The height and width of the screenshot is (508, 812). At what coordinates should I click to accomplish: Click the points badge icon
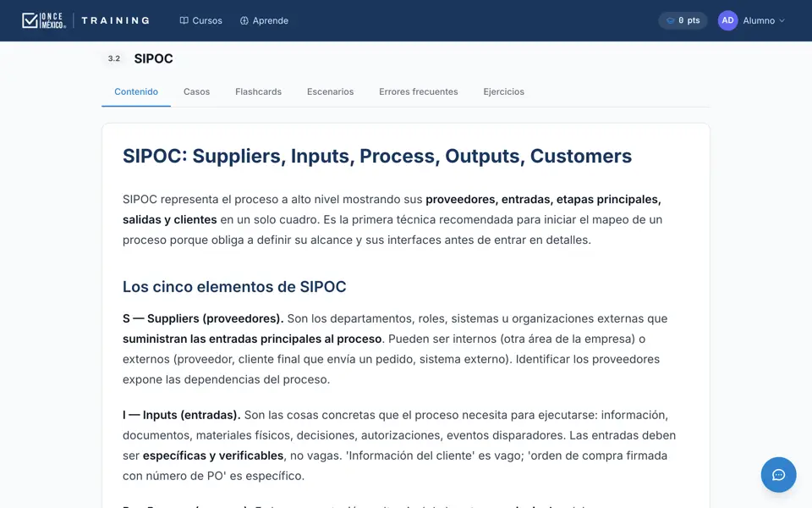coord(670,20)
